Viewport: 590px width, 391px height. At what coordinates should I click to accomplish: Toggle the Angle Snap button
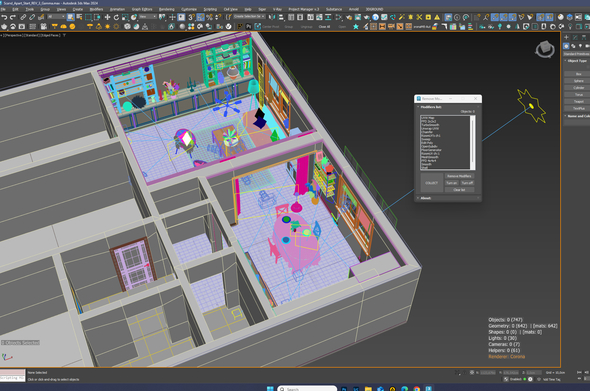click(x=201, y=17)
